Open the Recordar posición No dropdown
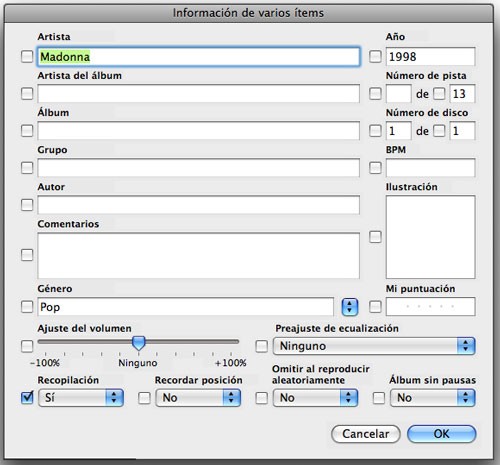Image resolution: width=500 pixels, height=465 pixels. coord(198,398)
